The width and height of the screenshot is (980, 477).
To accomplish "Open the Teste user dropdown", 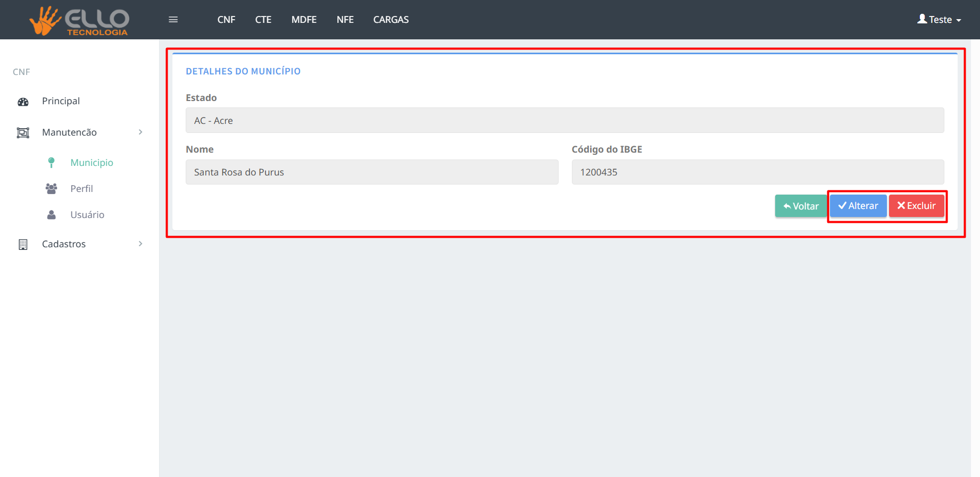I will [x=939, y=20].
